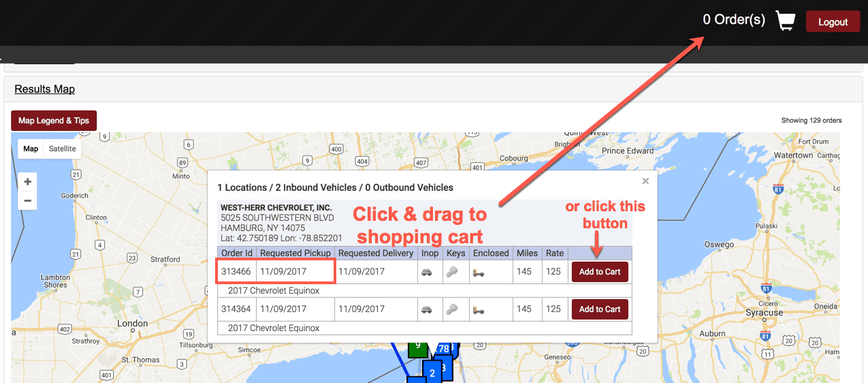868x383 pixels.
Task: Select the green map marker numbered 9
Action: [x=417, y=346]
